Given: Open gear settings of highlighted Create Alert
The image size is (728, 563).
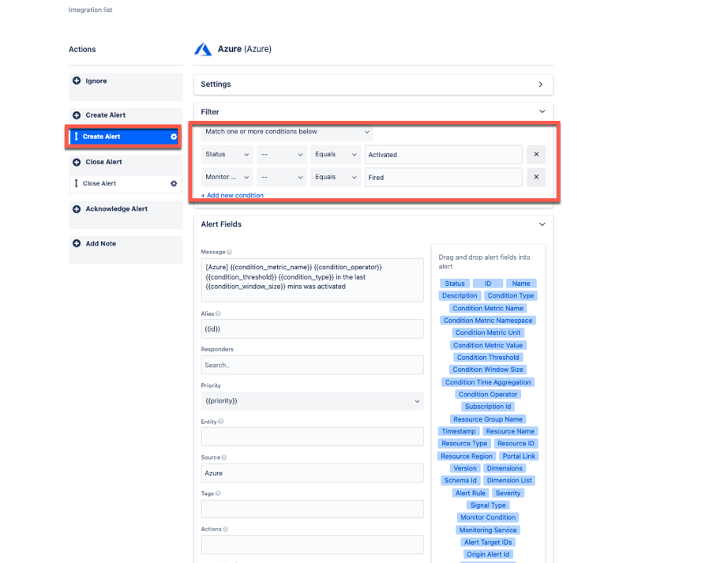Looking at the screenshot, I should click(x=174, y=137).
